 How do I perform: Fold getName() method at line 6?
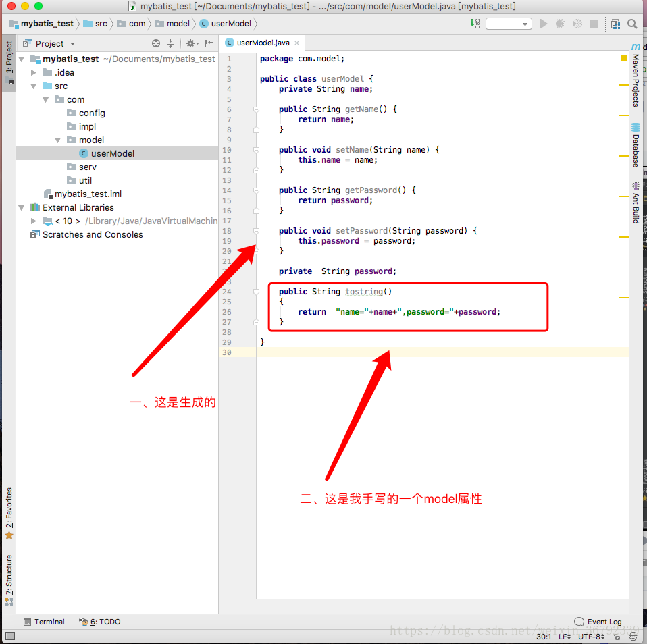[256, 109]
